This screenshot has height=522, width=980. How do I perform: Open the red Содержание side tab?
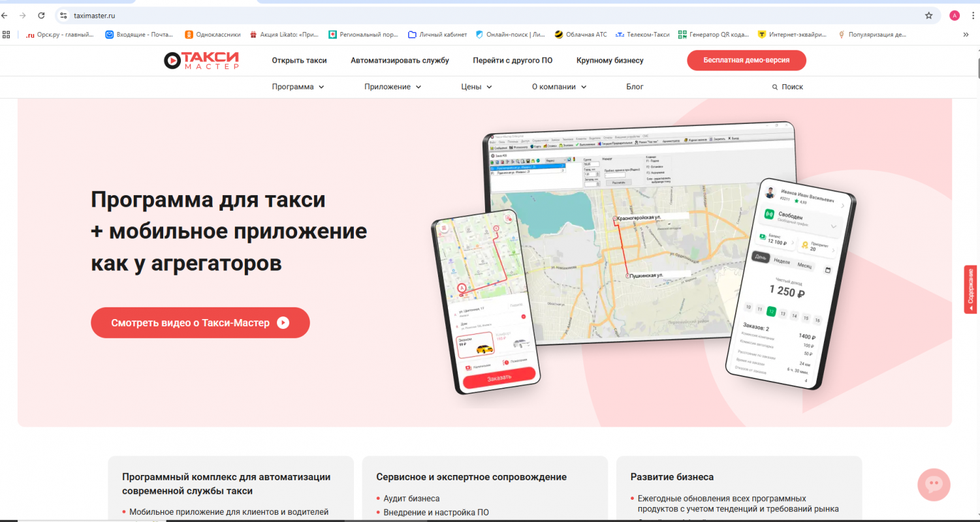[971, 289]
